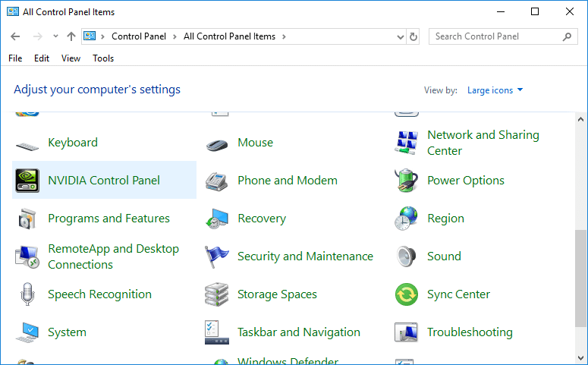Click the vertical scrollbar thumb
588x365 pixels.
pos(580,278)
